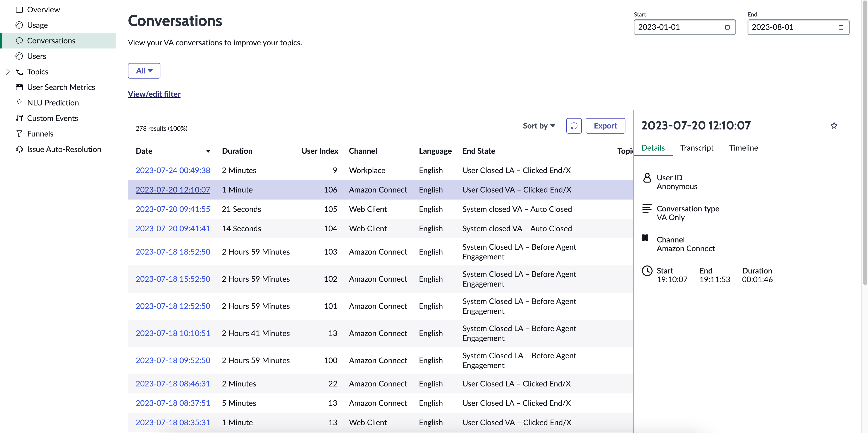The width and height of the screenshot is (868, 433).
Task: Click the 278 results (100%) text
Action: [x=161, y=128]
